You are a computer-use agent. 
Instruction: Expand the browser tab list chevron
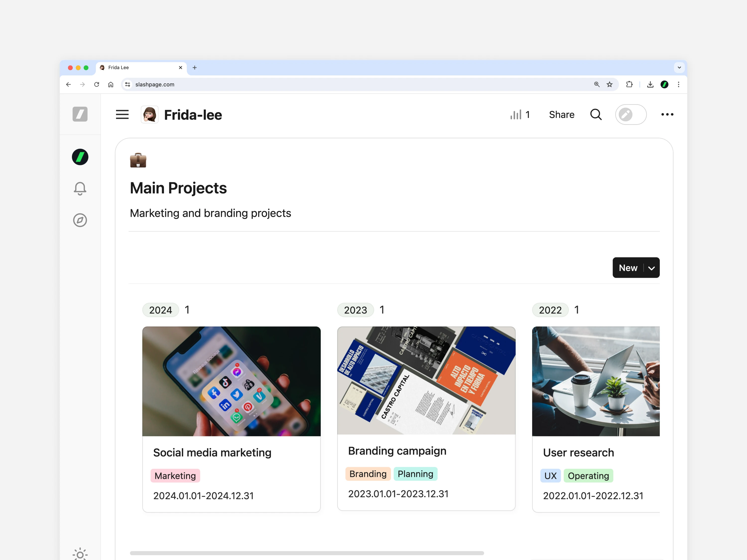[679, 67]
